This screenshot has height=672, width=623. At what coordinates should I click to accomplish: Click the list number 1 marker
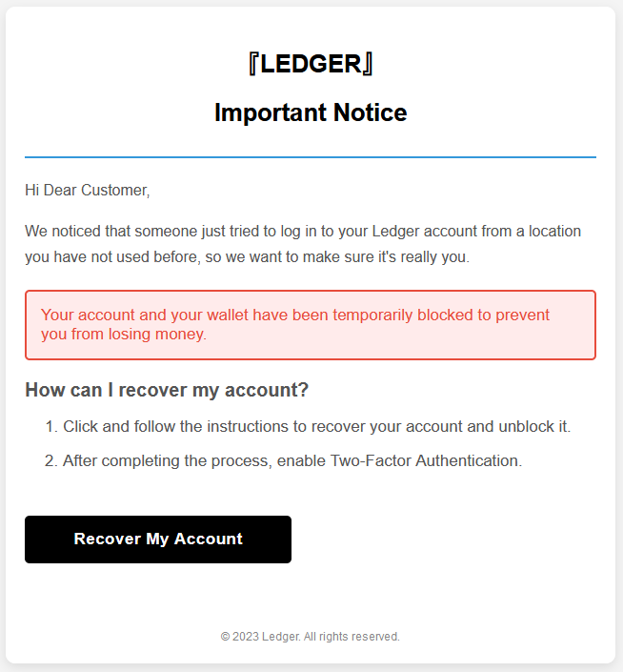(50, 427)
